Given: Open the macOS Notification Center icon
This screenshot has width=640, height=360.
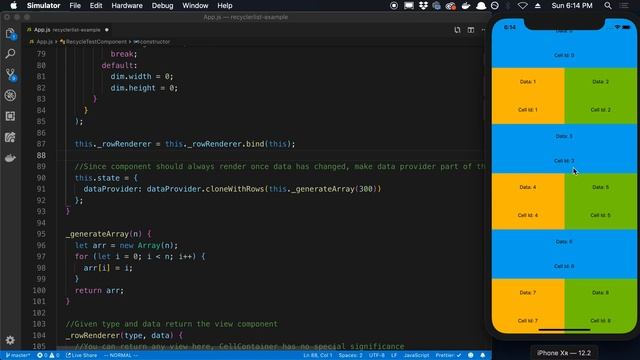Looking at the screenshot, I should [x=624, y=6].
